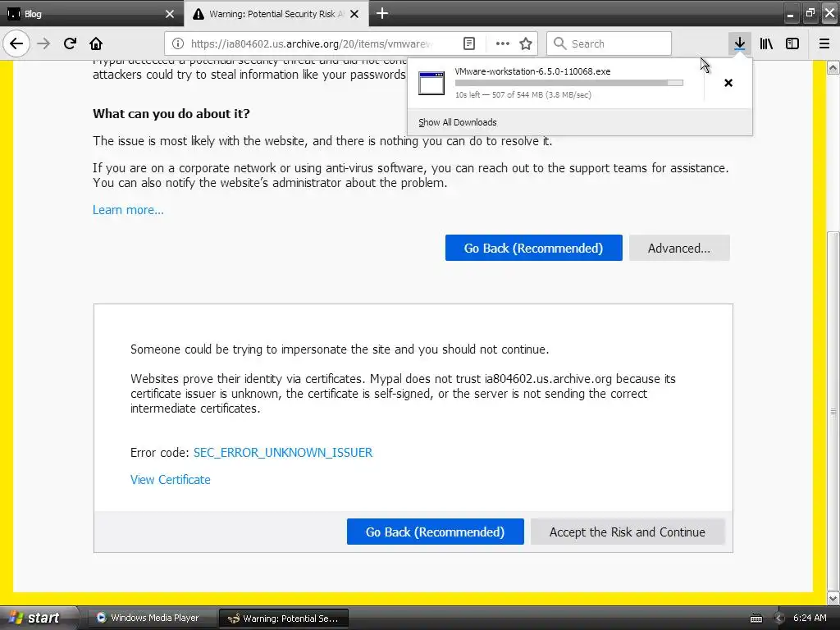Minimize the browser window

point(790,15)
